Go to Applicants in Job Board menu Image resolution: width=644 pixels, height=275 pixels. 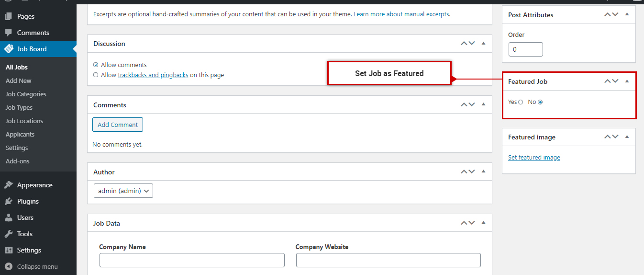(x=20, y=134)
